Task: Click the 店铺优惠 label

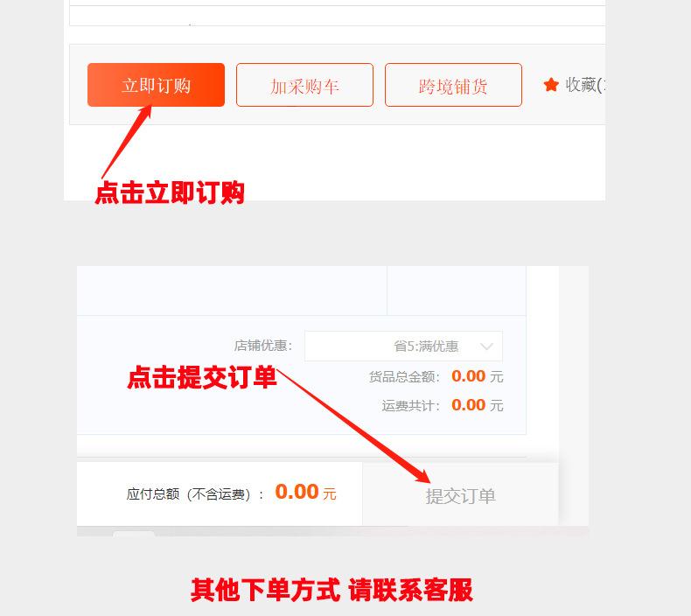Action: [x=262, y=346]
